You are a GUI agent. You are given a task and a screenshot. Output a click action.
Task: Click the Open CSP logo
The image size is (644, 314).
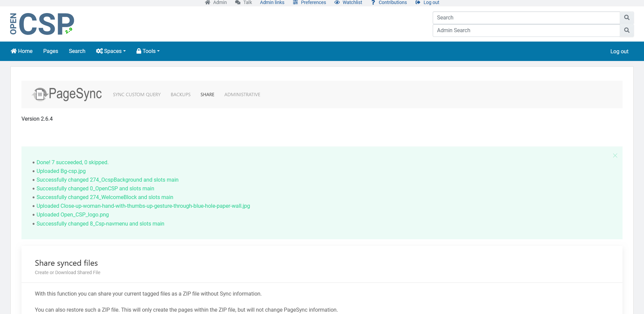coord(42,24)
